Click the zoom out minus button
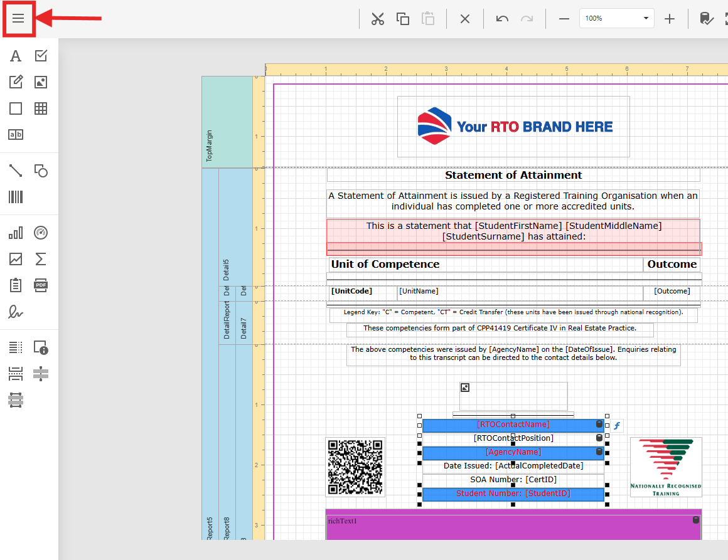Screen dimensions: 728x560 coord(564,19)
